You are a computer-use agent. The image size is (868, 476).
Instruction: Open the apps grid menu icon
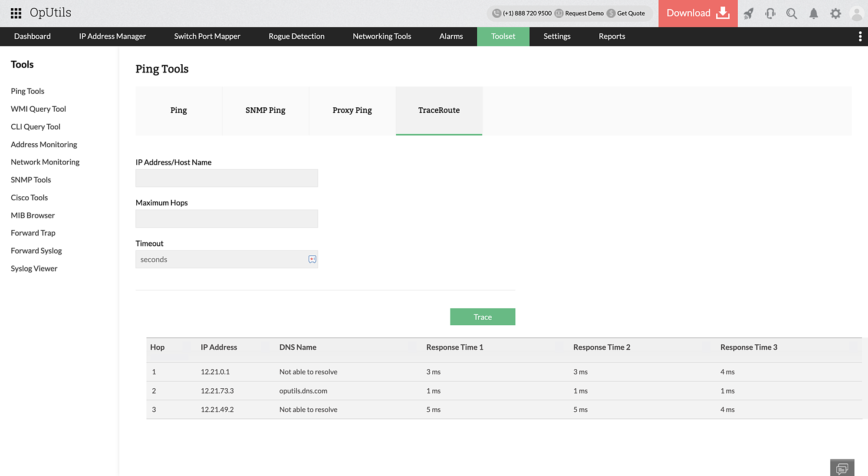tap(16, 13)
